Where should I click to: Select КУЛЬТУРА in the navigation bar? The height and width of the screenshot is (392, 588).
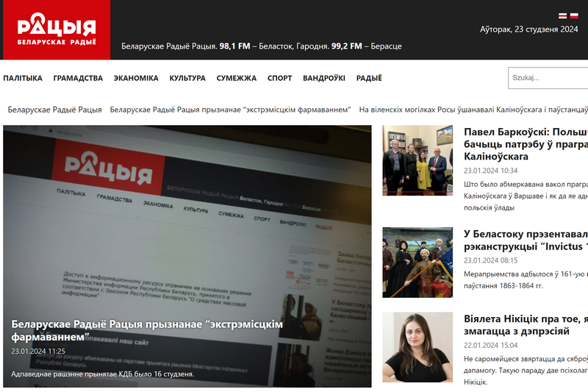(187, 78)
